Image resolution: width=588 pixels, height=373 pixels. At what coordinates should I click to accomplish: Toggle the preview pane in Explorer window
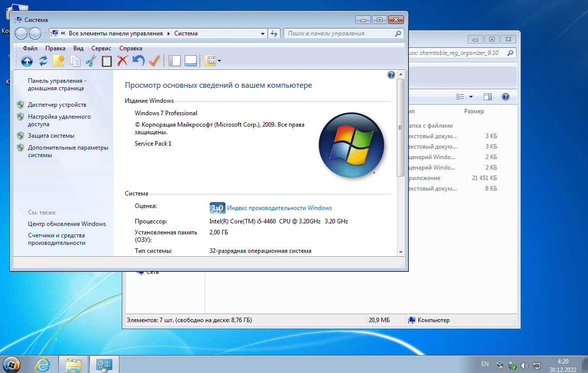point(488,97)
